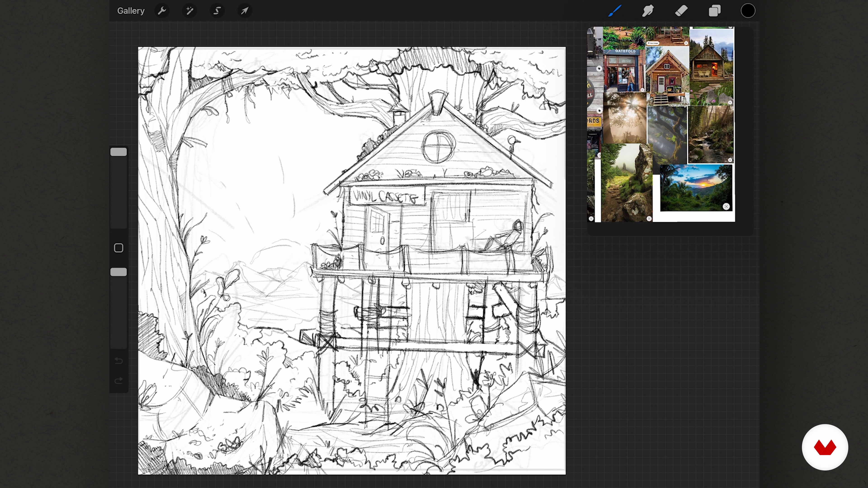Select the Smudge tool
The width and height of the screenshot is (868, 488).
(648, 11)
